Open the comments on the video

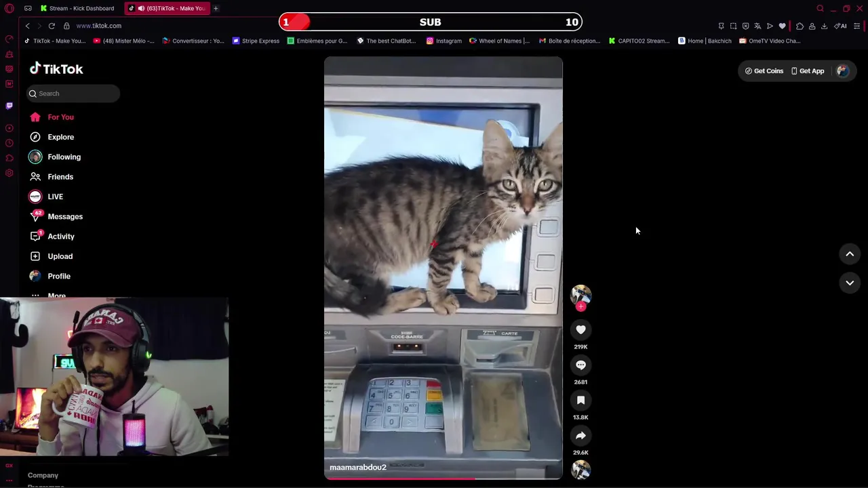(x=580, y=365)
